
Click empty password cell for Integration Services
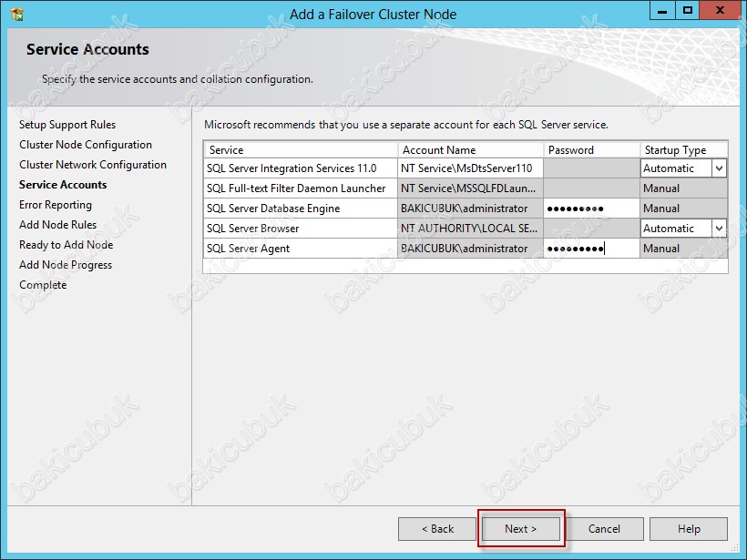(x=591, y=168)
